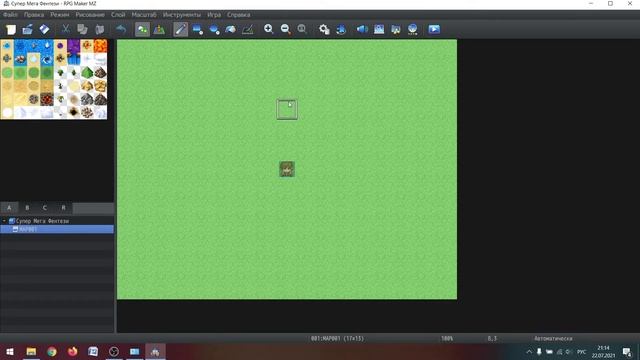Viewport: 640px width, 360px height.
Task: Switch to tileset tab R
Action: tap(63, 208)
